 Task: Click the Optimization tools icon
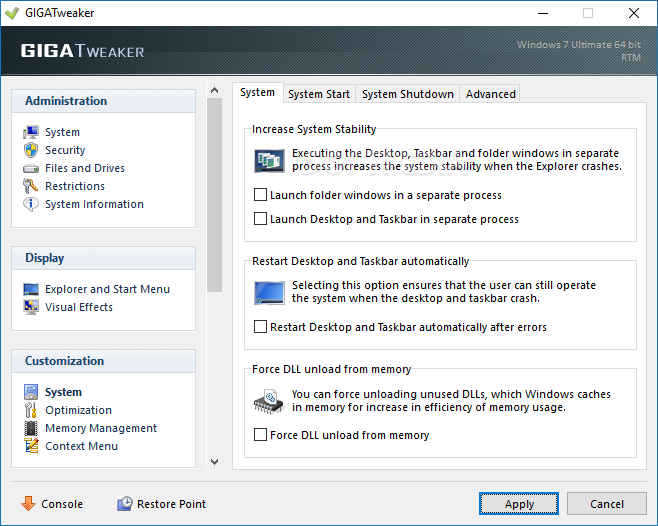pyautogui.click(x=31, y=410)
